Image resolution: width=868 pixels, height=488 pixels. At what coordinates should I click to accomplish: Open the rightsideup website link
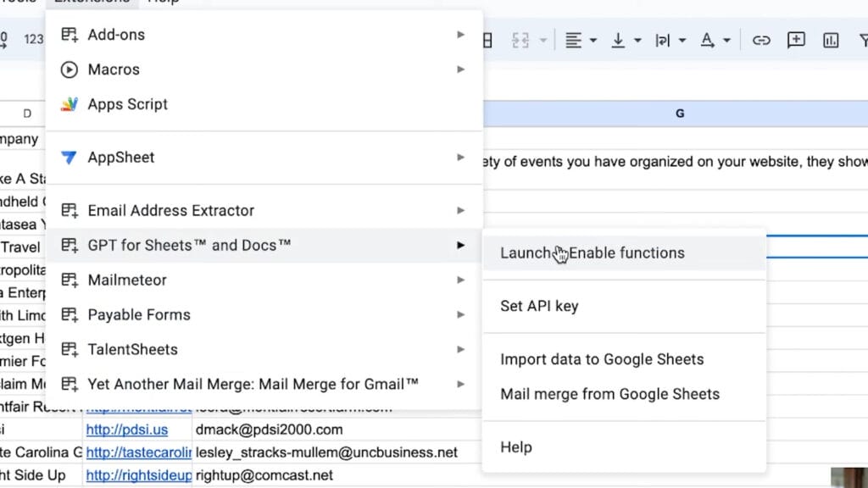(138, 475)
